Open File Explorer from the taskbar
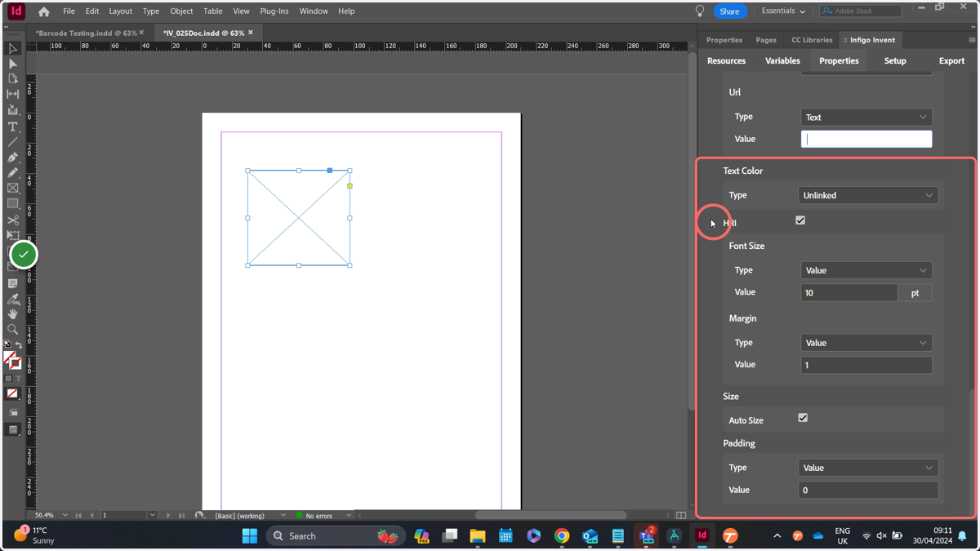The width and height of the screenshot is (980, 551). click(x=478, y=535)
